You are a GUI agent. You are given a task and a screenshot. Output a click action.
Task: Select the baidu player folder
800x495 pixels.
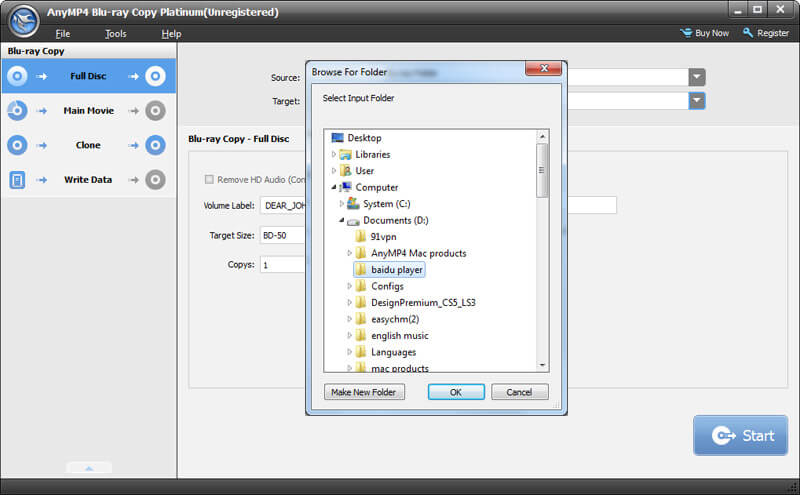point(396,270)
